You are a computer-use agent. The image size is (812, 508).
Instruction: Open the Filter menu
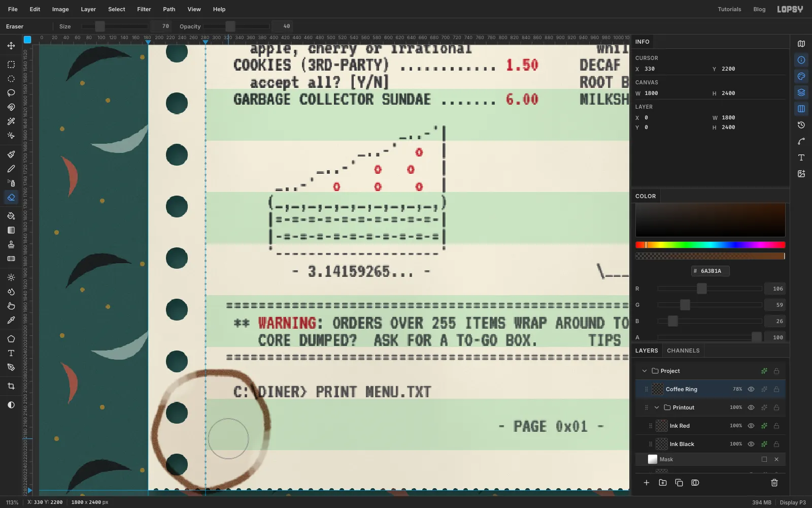click(144, 9)
